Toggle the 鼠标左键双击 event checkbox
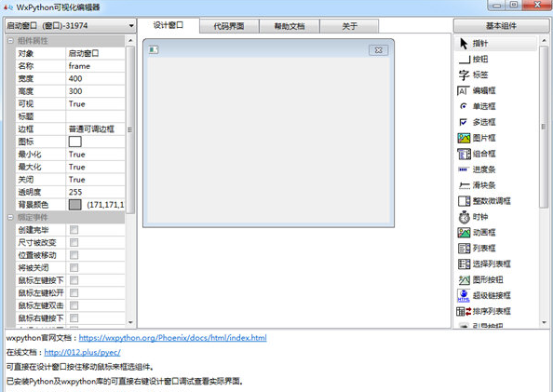Image resolution: width=553 pixels, height=392 pixels. tap(74, 305)
